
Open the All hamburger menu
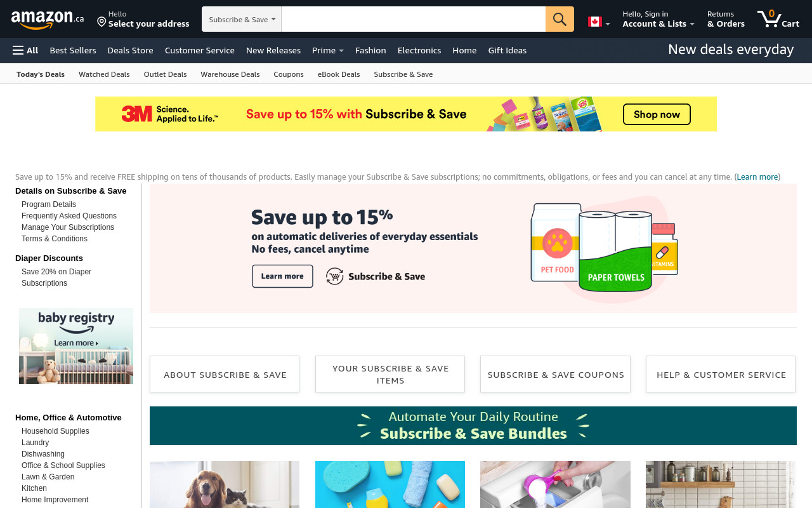click(x=25, y=50)
